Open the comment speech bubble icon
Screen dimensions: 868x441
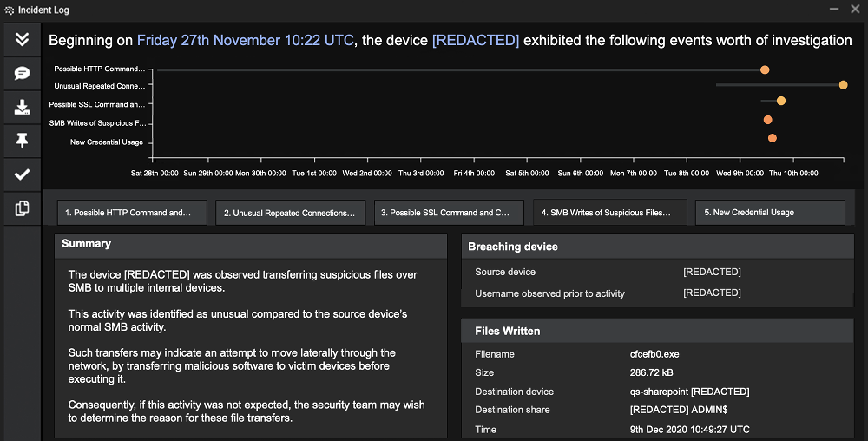pos(23,73)
